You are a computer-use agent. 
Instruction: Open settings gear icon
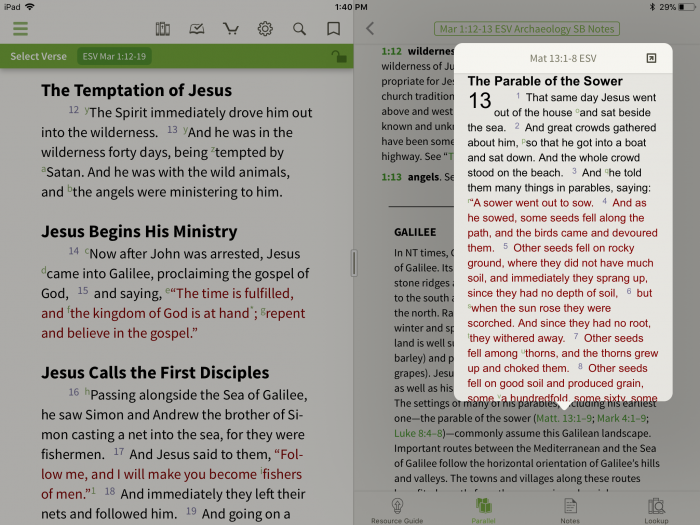pos(265,29)
